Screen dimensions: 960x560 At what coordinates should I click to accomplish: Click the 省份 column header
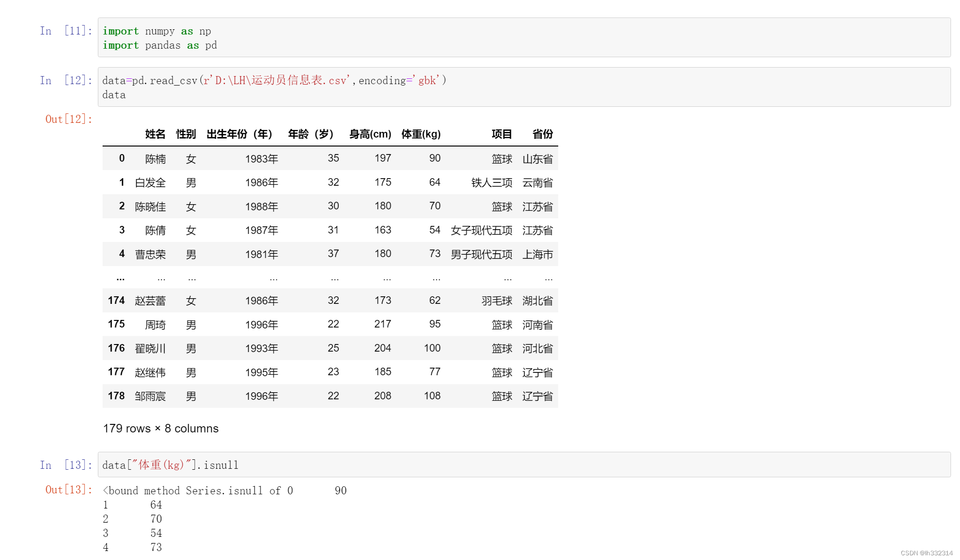542,134
